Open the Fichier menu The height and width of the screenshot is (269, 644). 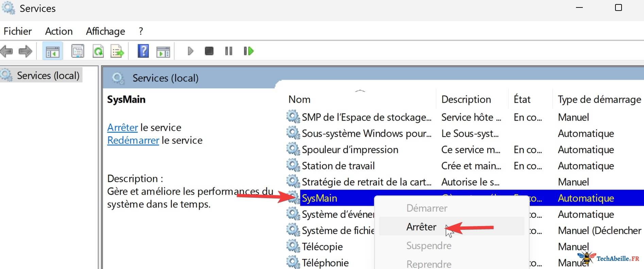[x=18, y=31]
